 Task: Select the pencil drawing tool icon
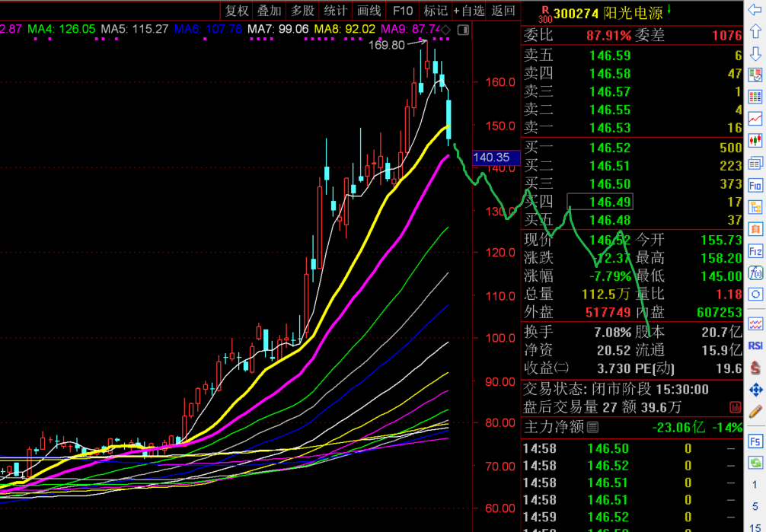tap(755, 411)
